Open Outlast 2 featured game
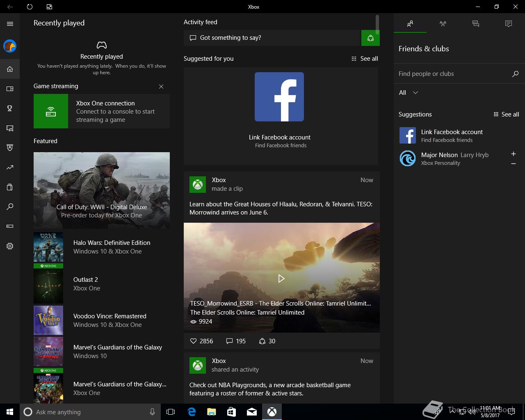This screenshot has height=420, width=525. (x=102, y=284)
